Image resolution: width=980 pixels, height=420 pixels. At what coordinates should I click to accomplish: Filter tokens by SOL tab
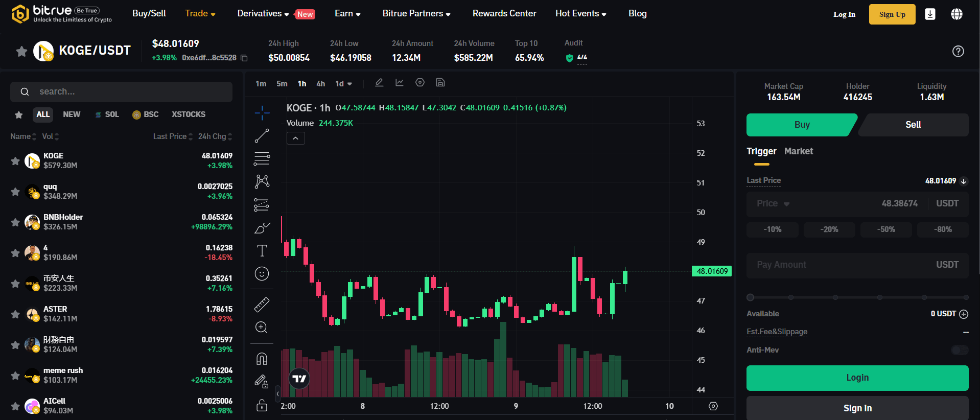pyautogui.click(x=107, y=114)
